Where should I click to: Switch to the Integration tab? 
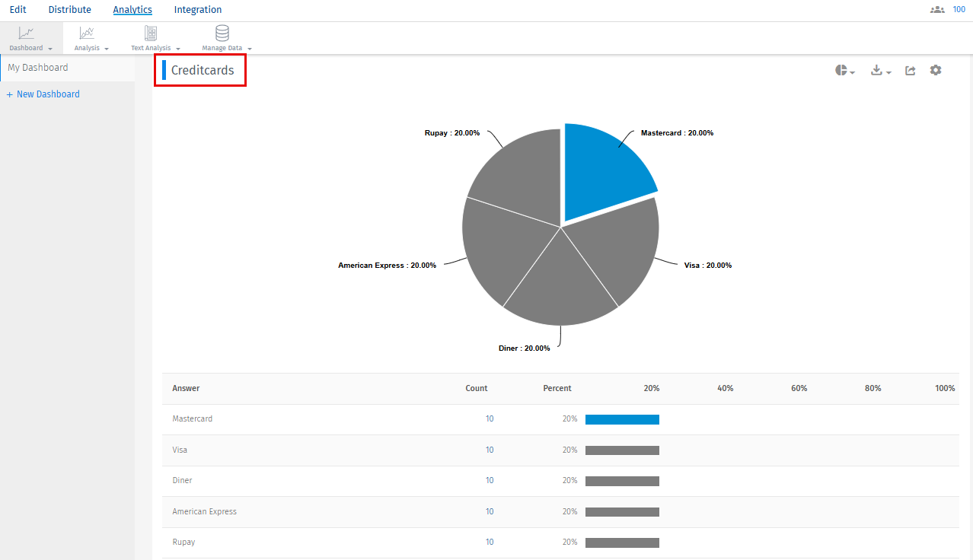tap(198, 10)
